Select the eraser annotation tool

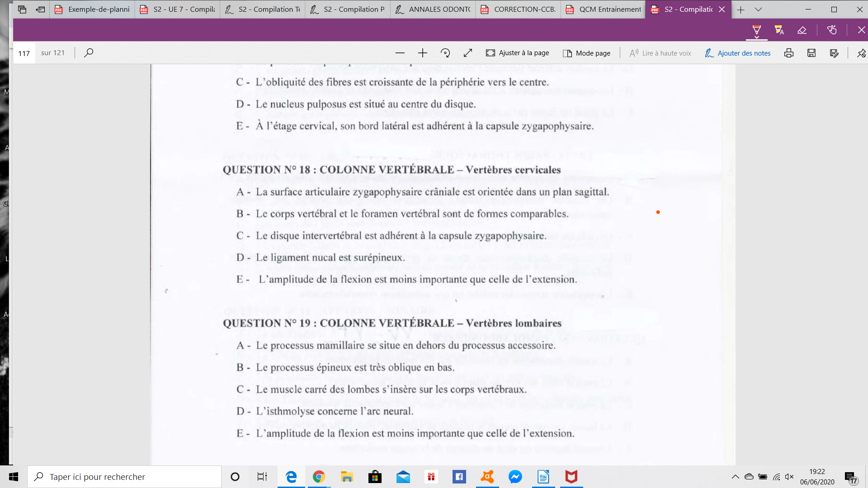click(x=802, y=30)
